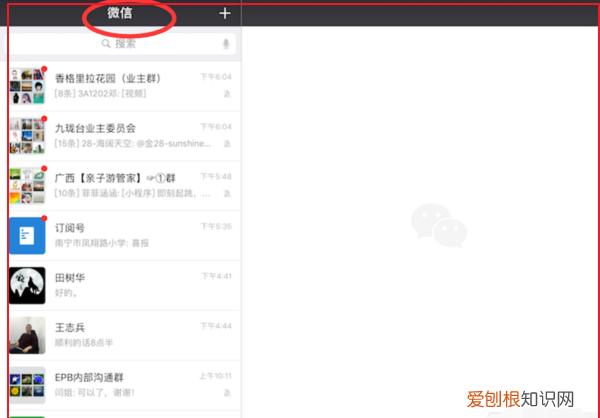Screen dimensions: 600x418
Task: Click the search magnifier icon
Action: tap(106, 44)
